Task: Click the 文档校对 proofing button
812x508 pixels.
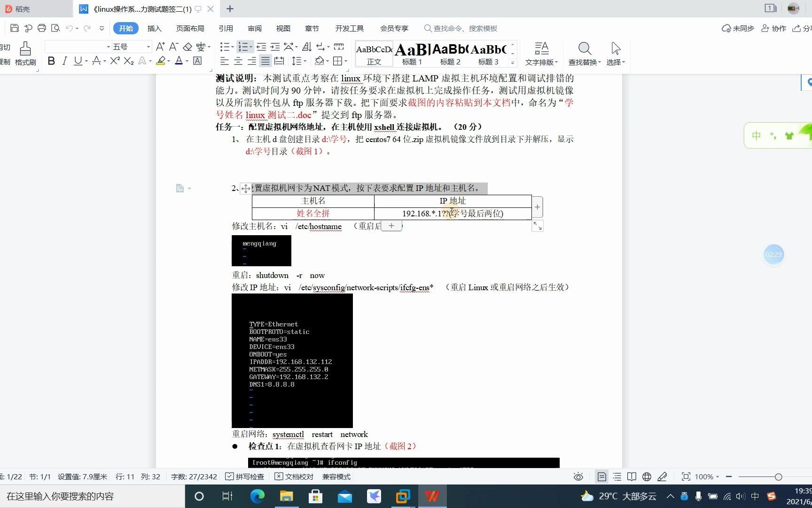Action: point(294,476)
